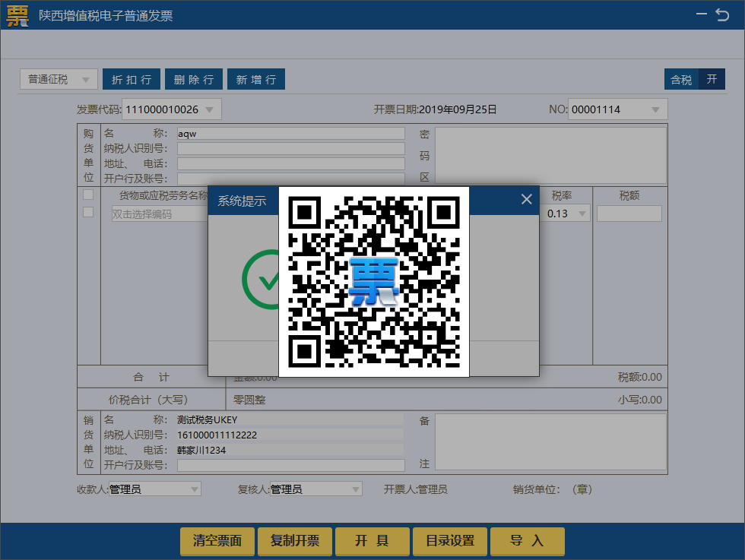Click the 清空票面 clear invoice button
The width and height of the screenshot is (745, 560).
pyautogui.click(x=217, y=541)
